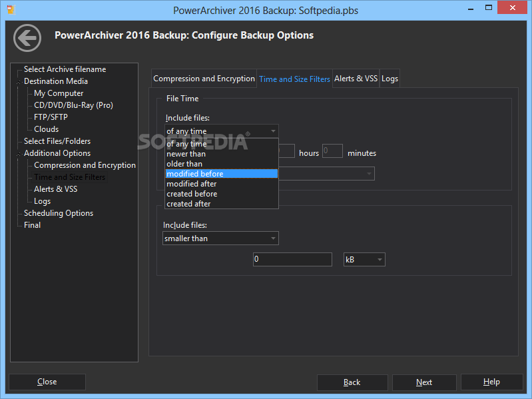
Task: Choose 'newer than' option
Action: click(222, 154)
